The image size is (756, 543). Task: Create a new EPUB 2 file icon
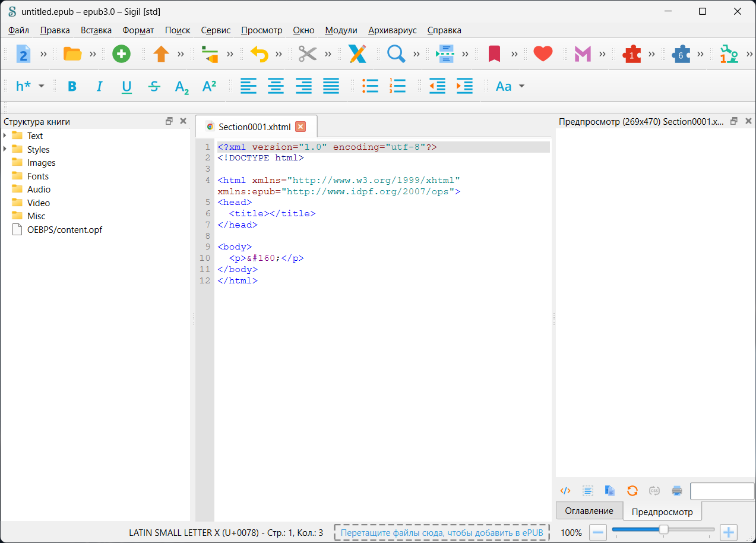[x=23, y=54]
